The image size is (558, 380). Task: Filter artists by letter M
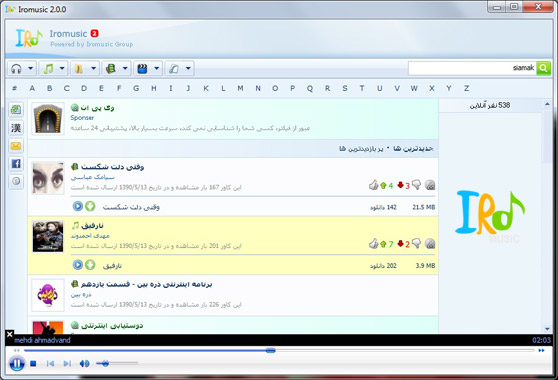[240, 88]
